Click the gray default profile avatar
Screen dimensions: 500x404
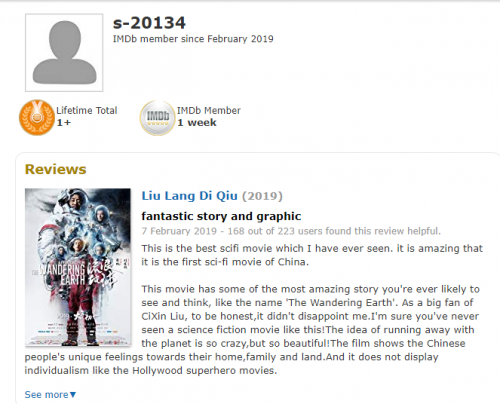coord(64,53)
